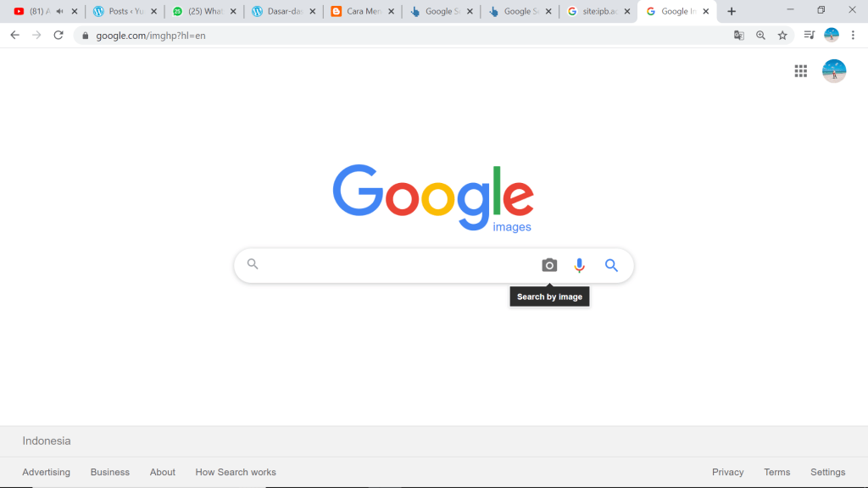Screen dimensions: 868x488
Task: Mute the YouTube tab audio icon
Action: 60,11
